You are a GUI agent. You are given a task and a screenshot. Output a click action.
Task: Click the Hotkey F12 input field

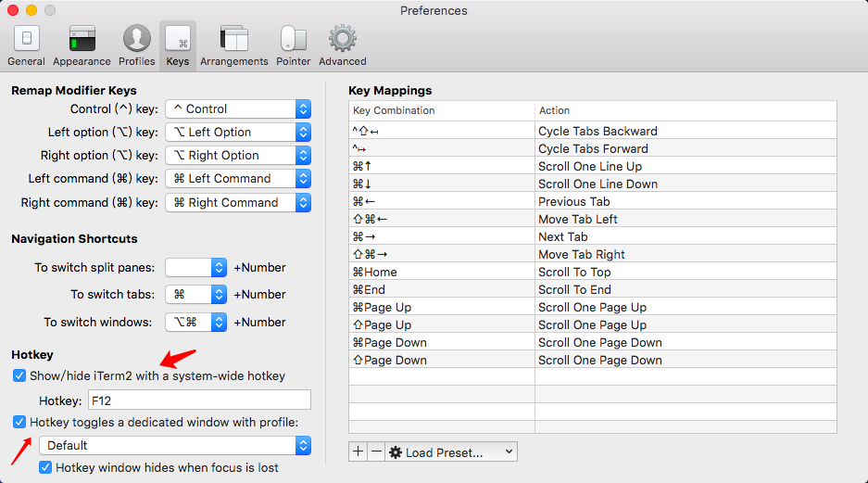pyautogui.click(x=198, y=400)
